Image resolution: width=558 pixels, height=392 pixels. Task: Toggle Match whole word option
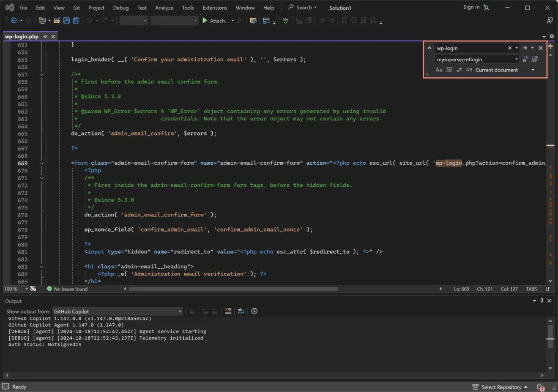click(x=449, y=70)
